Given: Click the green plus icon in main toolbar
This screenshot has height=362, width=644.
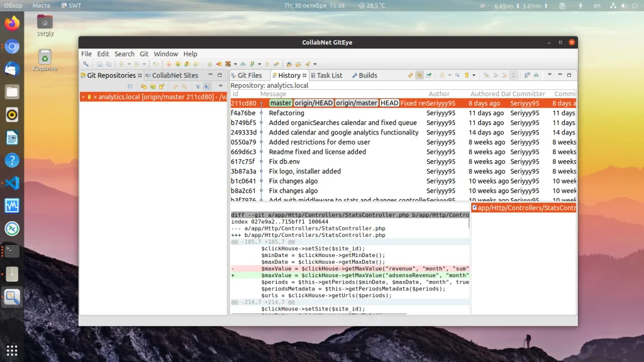Looking at the screenshot, I should pyautogui.click(x=210, y=64).
